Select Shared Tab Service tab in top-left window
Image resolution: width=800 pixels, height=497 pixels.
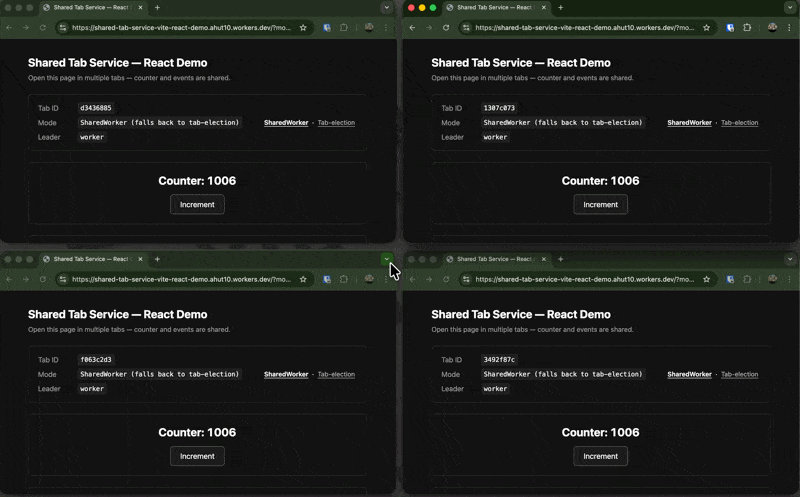click(x=92, y=8)
